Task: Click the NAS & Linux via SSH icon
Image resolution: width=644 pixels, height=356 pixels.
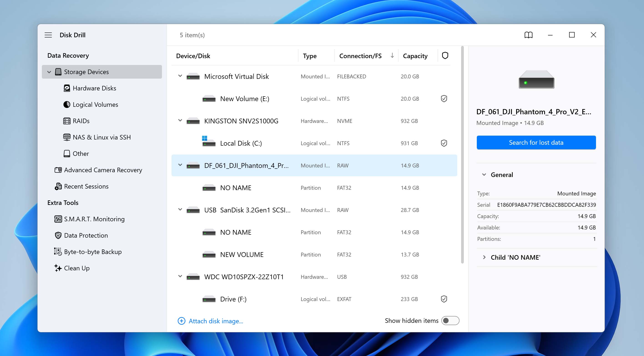Action: point(67,137)
